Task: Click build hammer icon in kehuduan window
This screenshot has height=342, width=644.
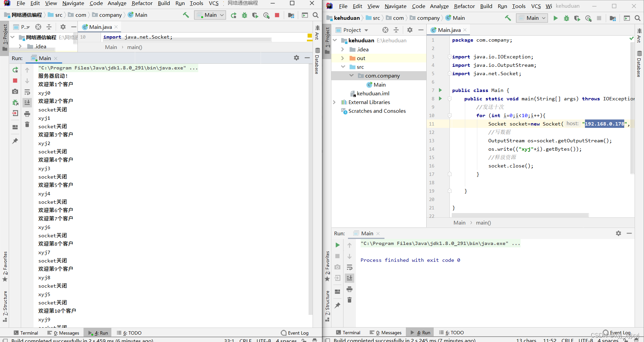Action: (508, 18)
